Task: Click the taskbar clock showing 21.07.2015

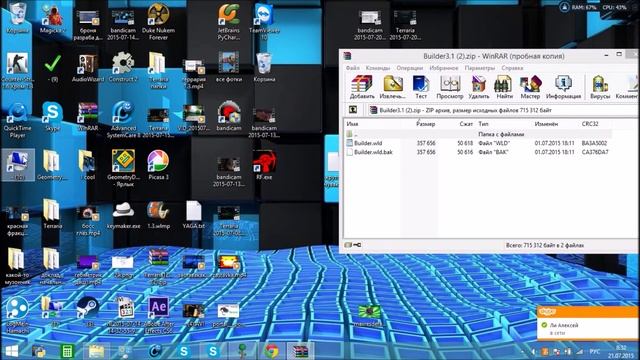Action: coord(621,351)
